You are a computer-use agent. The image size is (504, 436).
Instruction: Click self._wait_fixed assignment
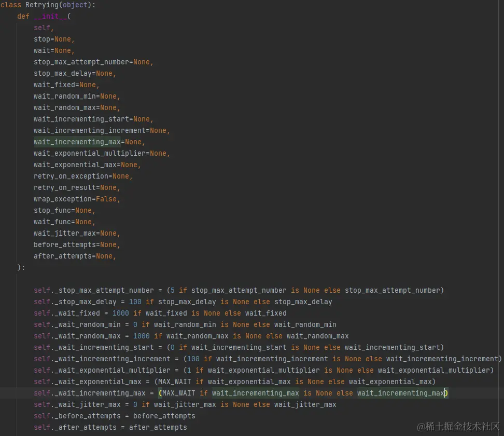coord(160,313)
